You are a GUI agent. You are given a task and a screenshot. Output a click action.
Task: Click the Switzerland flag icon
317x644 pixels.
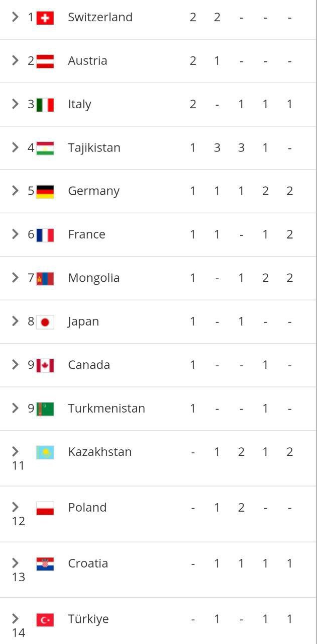(45, 18)
